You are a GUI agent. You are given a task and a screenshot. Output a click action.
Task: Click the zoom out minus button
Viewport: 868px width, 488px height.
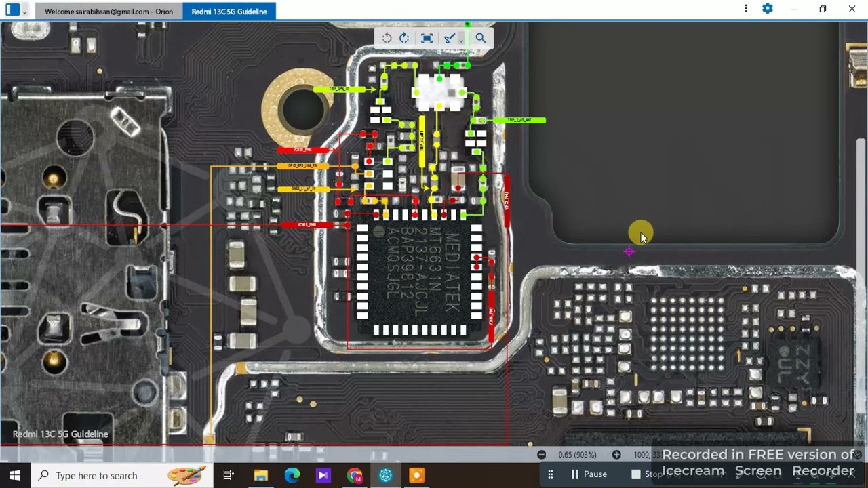click(x=541, y=455)
